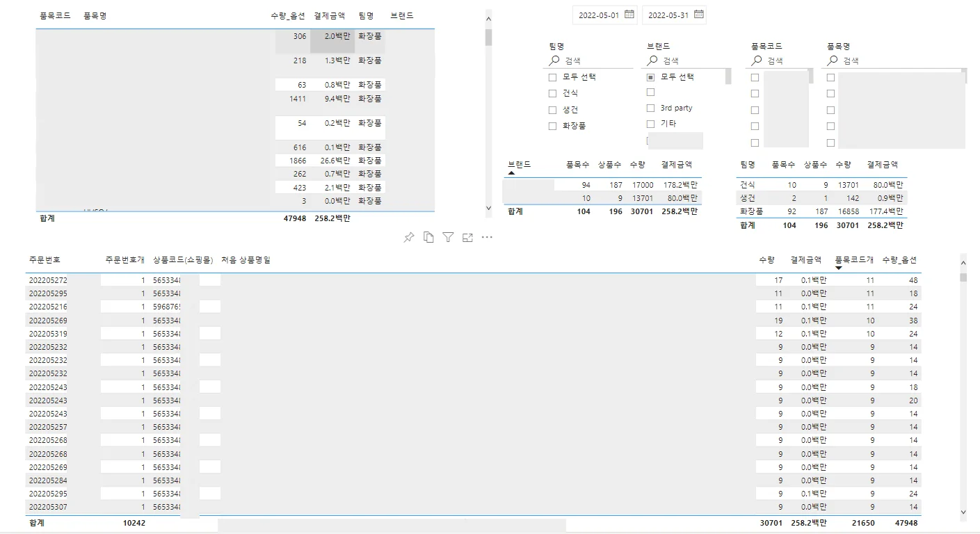The height and width of the screenshot is (534, 980).
Task: Check the 생건 team checkbox
Action: (553, 110)
